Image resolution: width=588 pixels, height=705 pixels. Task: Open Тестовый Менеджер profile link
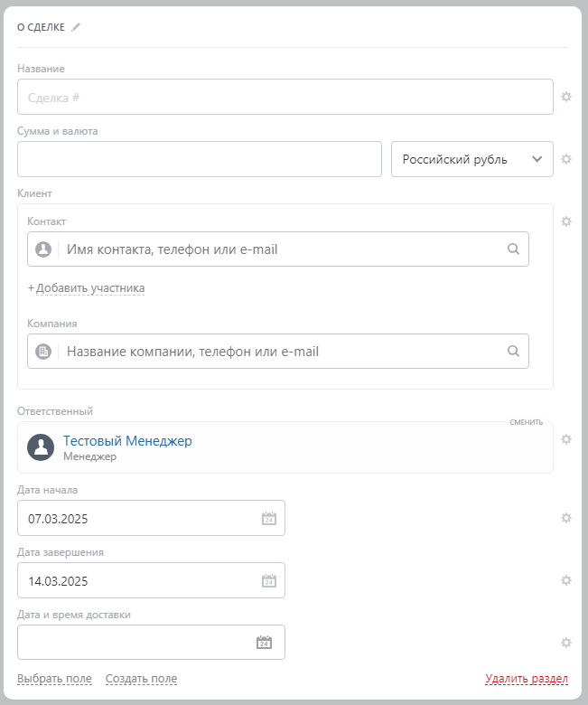tap(127, 441)
